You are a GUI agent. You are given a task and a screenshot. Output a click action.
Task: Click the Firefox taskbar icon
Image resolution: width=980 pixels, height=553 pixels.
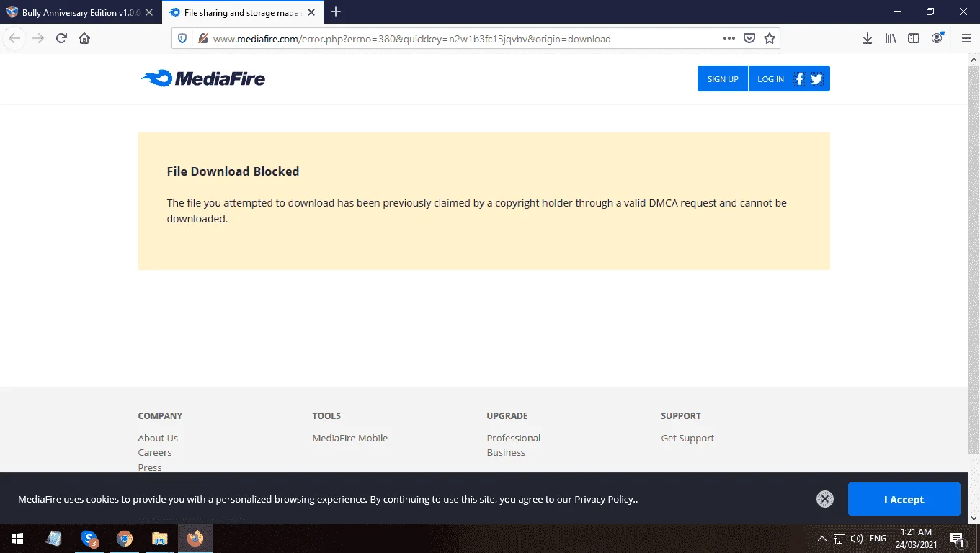195,539
